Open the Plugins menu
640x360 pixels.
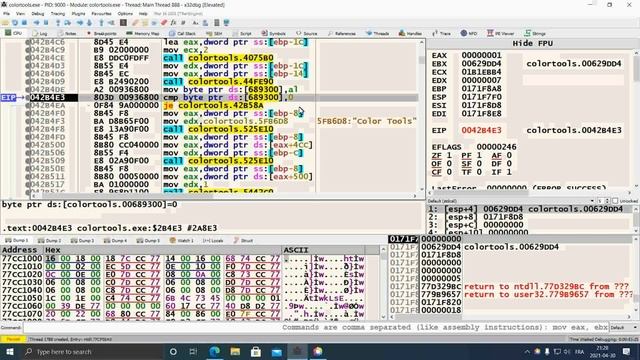coord(78,13)
